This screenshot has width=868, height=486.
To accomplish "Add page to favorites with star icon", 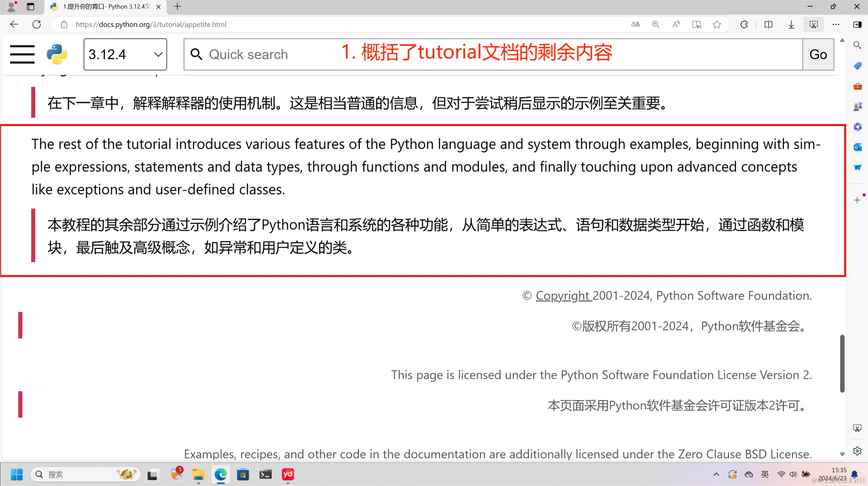I will pyautogui.click(x=717, y=24).
